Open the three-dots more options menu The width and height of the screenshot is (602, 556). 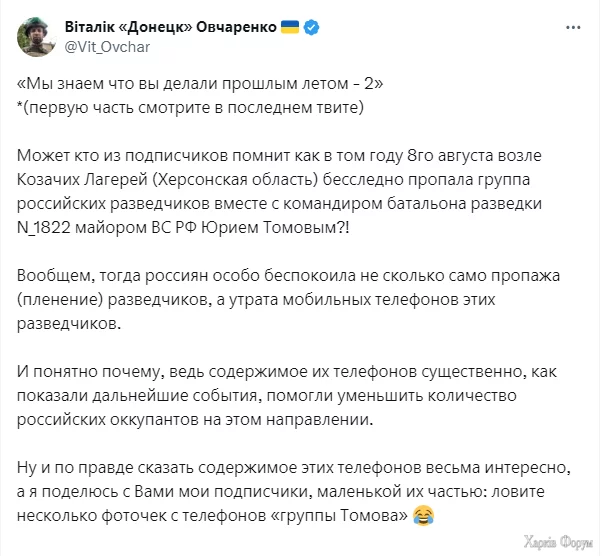573,28
